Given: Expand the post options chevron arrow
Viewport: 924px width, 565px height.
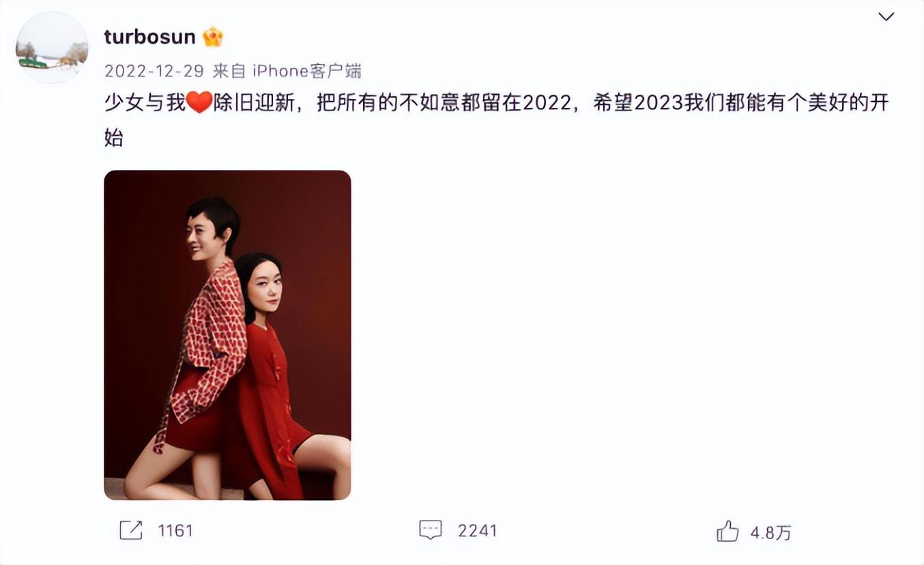Looking at the screenshot, I should pos(886,17).
